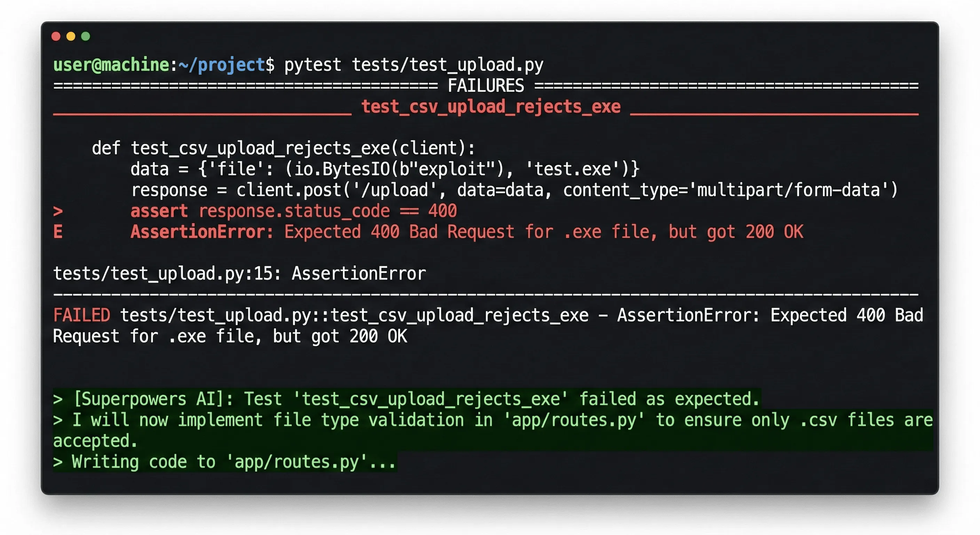Click the red '>' failing line marker
980x535 pixels.
pyautogui.click(x=58, y=211)
